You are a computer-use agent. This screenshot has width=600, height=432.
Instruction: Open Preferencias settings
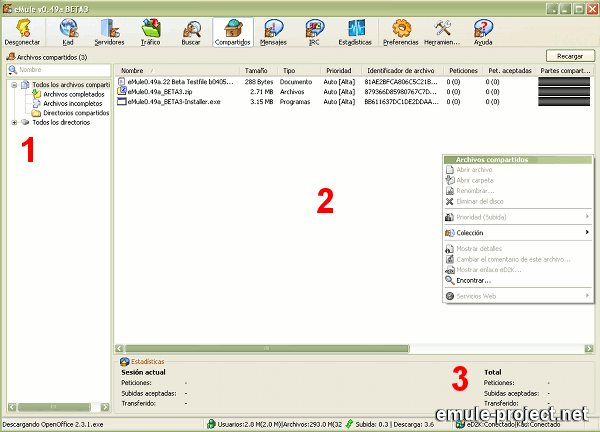click(401, 32)
